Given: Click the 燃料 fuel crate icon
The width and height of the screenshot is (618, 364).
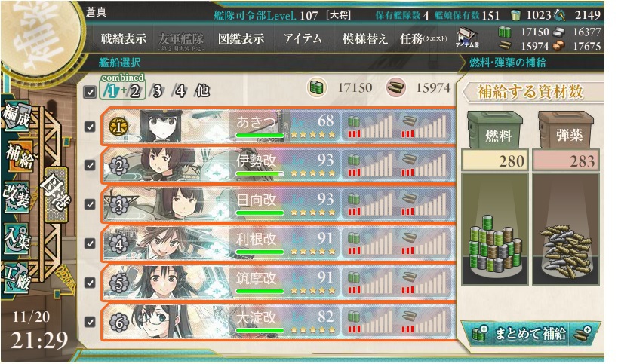Looking at the screenshot, I should tap(495, 130).
